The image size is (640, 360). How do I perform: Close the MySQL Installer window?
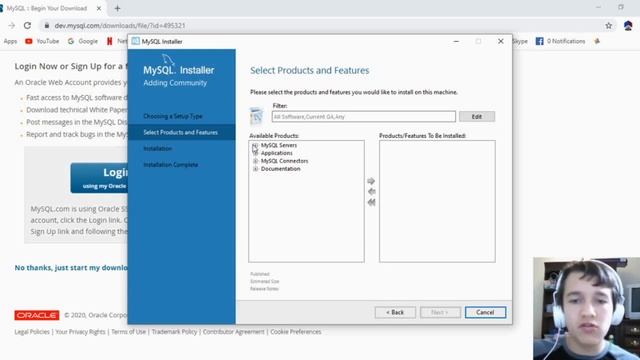pos(500,41)
